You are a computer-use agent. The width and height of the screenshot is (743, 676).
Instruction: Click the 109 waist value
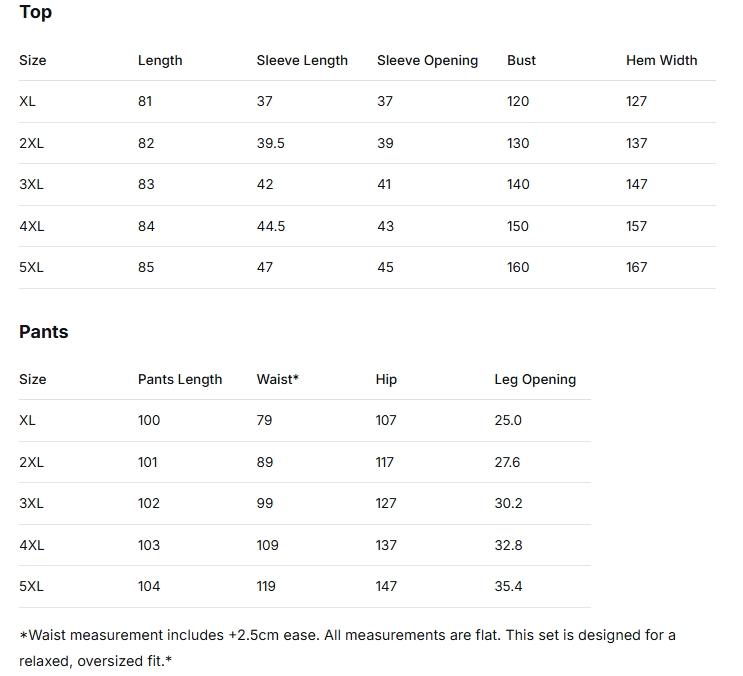pos(267,545)
